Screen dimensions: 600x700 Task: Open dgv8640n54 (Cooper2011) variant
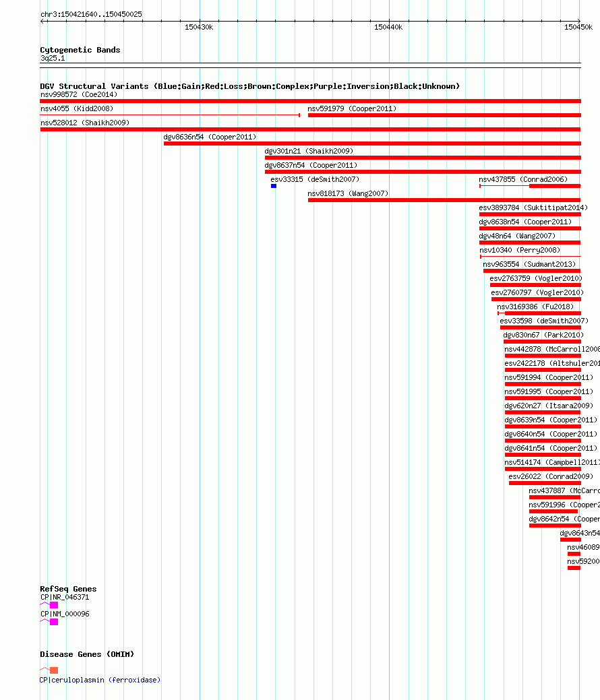click(x=551, y=434)
